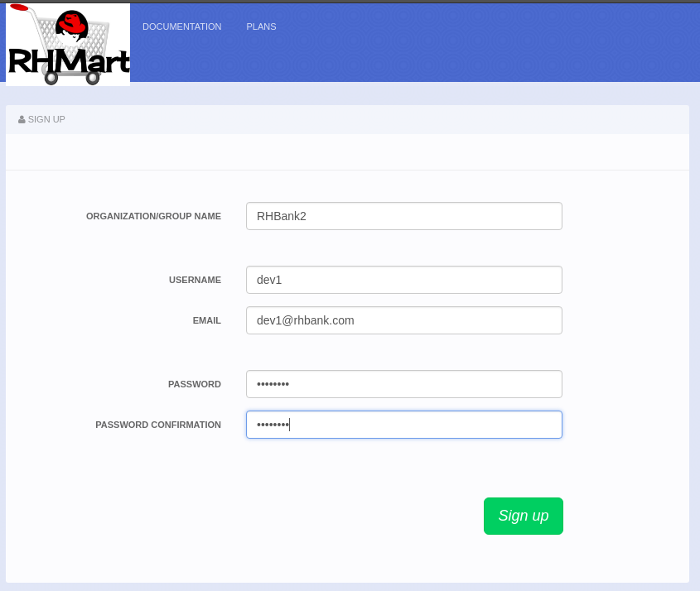700x591 pixels.
Task: Click the red fedora in the logo
Action: [x=73, y=25]
